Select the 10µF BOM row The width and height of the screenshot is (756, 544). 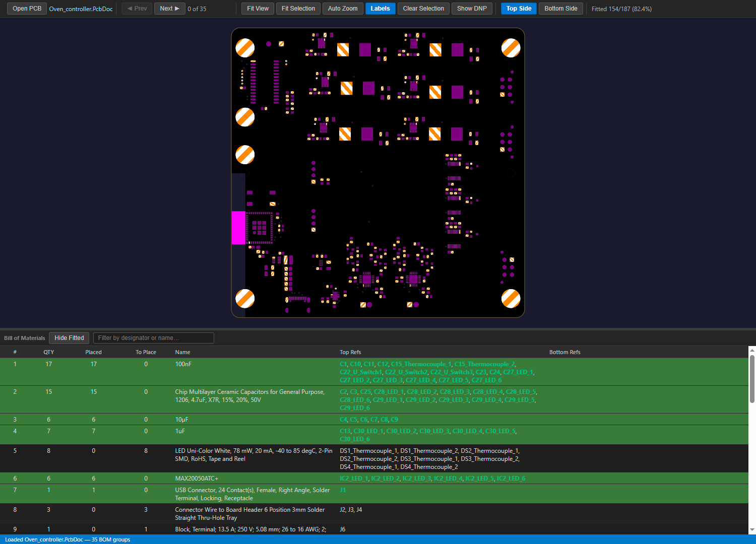tap(374, 420)
